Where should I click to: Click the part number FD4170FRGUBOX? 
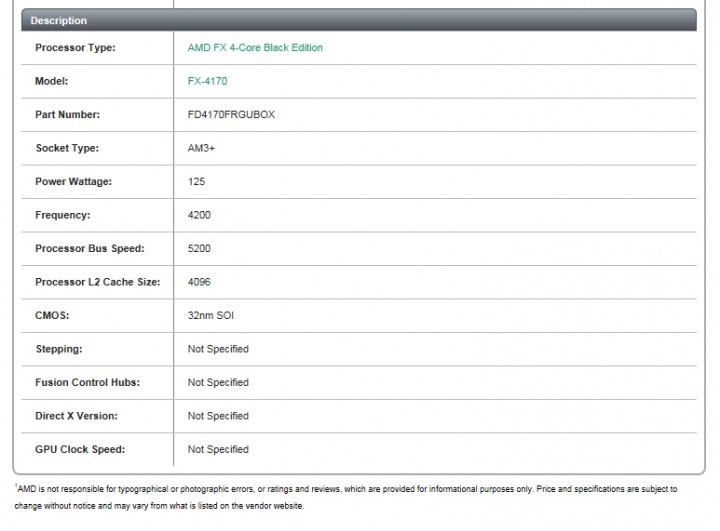pyautogui.click(x=231, y=115)
